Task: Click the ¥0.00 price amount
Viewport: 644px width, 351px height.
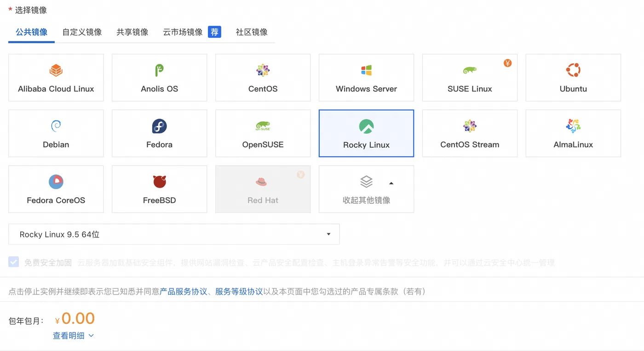Action: pos(75,318)
